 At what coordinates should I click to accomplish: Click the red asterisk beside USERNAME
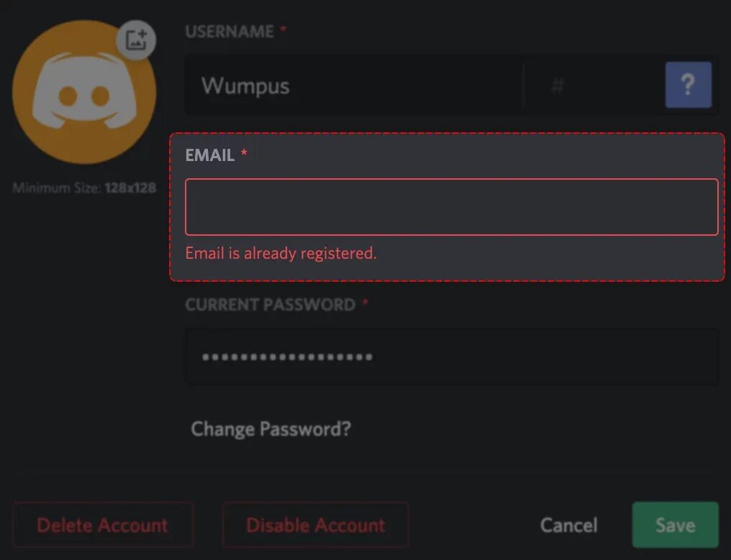pos(283,30)
